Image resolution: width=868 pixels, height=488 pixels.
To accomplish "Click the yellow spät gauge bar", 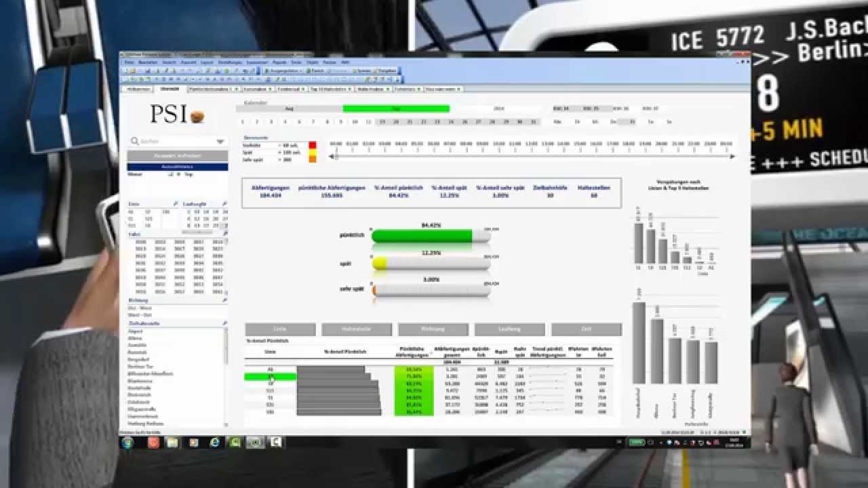I will pyautogui.click(x=379, y=263).
